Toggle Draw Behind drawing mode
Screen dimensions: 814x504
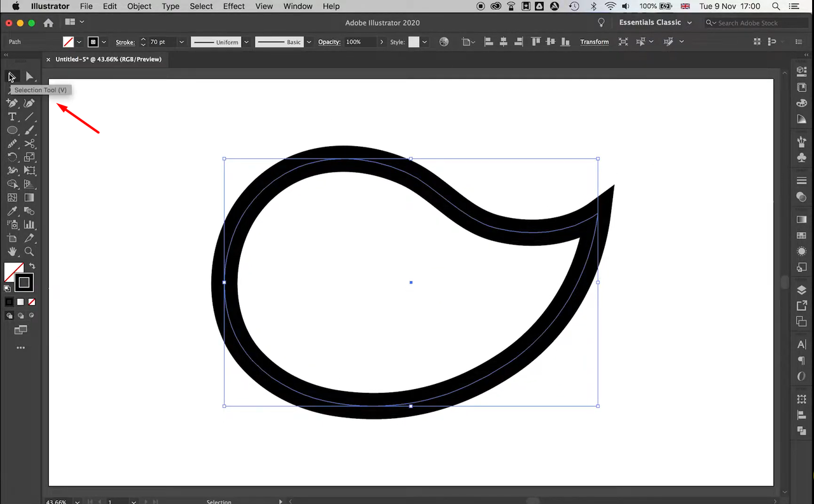pos(20,316)
